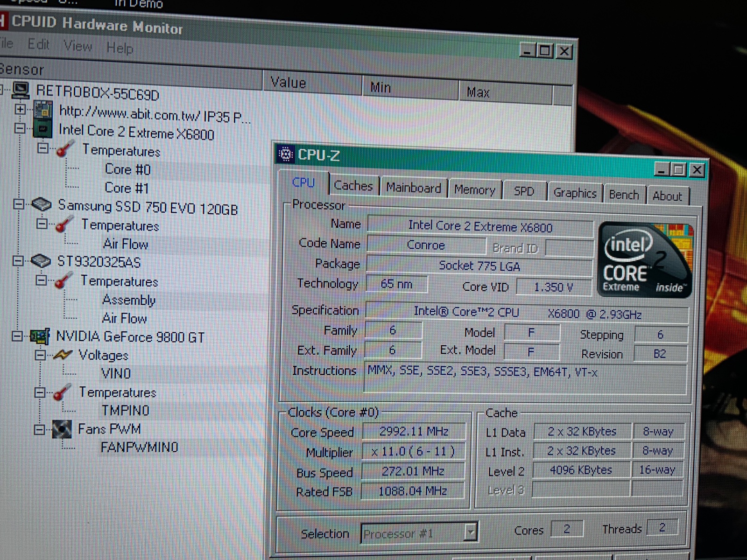The width and height of the screenshot is (747, 560).
Task: Collapse Temperatures under Samsung SSD
Action: point(42,224)
